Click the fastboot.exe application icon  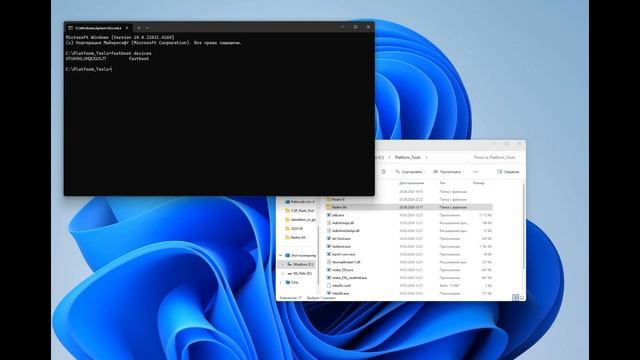click(x=329, y=247)
